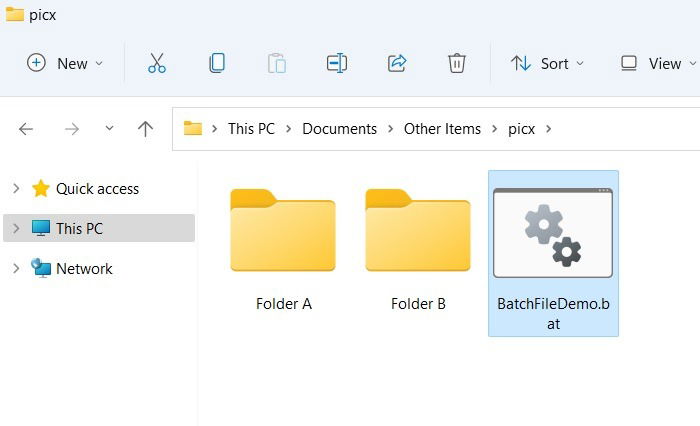Open the Sort options dropdown

pyautogui.click(x=547, y=63)
